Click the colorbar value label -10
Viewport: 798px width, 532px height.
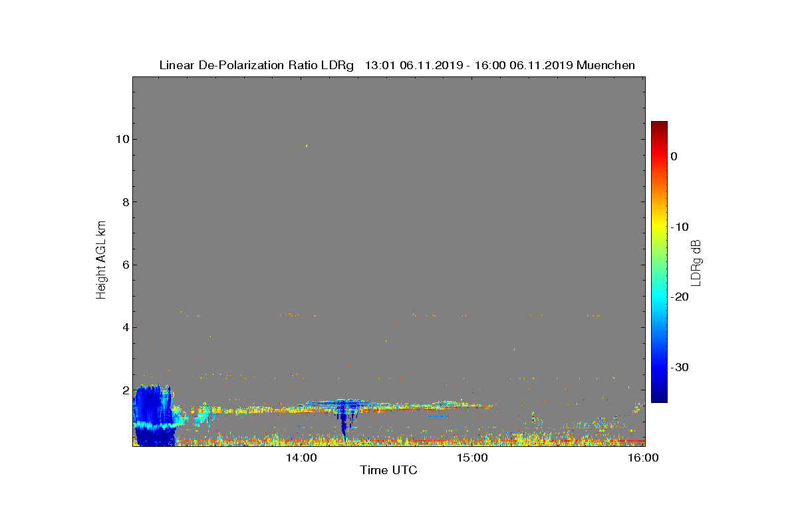(679, 227)
